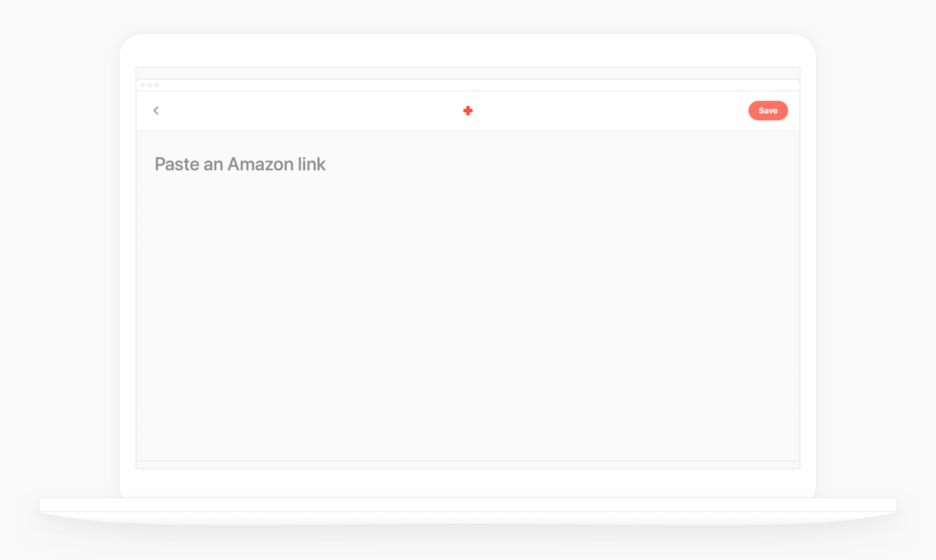The height and width of the screenshot is (560, 936).
Task: Click the red plus logo icon
Action: (x=468, y=111)
